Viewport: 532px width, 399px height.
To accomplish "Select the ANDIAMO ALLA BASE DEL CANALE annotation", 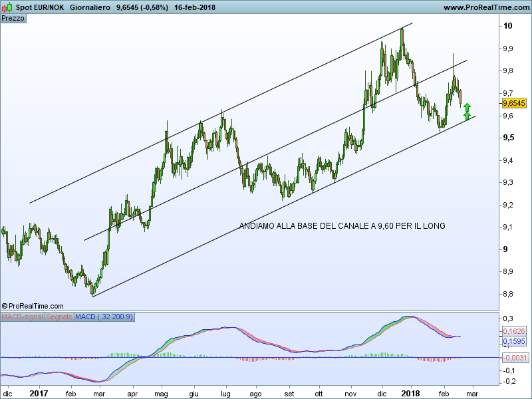I will pos(342,226).
